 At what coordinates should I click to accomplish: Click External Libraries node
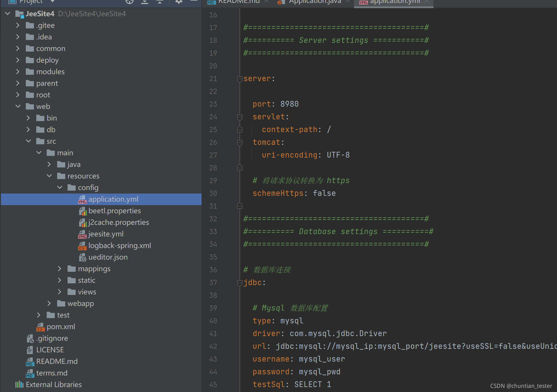tap(54, 384)
